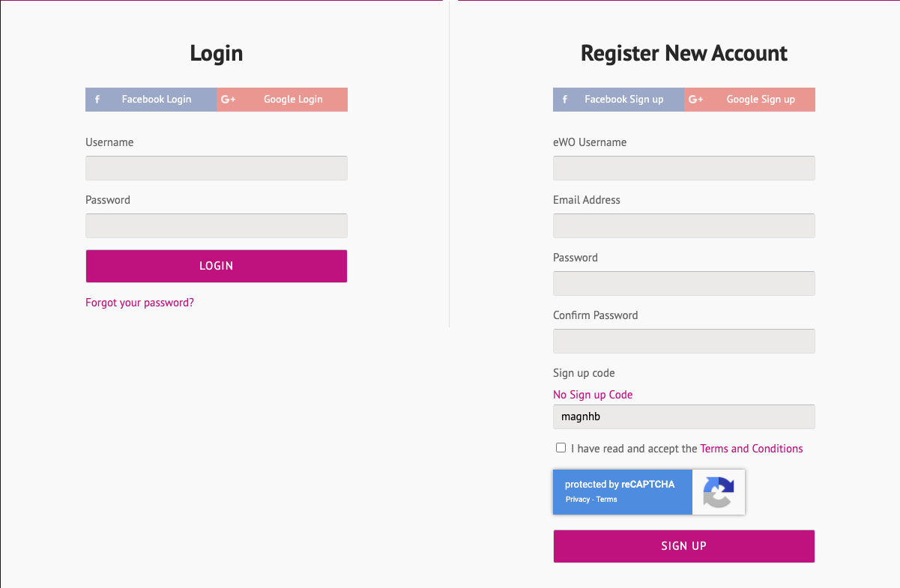Click the Facebook icon on Sign up button
Image resolution: width=900 pixels, height=588 pixels.
(x=564, y=100)
